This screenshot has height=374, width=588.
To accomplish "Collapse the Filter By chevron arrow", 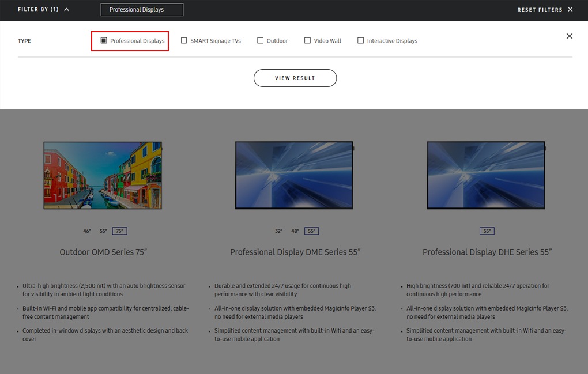I will click(x=66, y=9).
